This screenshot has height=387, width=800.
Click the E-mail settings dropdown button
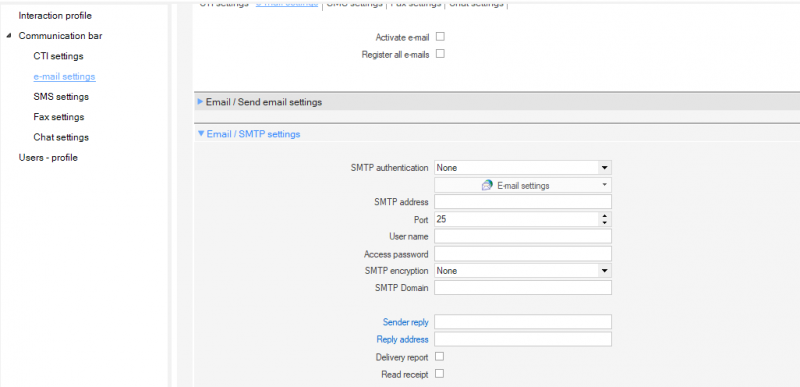(522, 186)
